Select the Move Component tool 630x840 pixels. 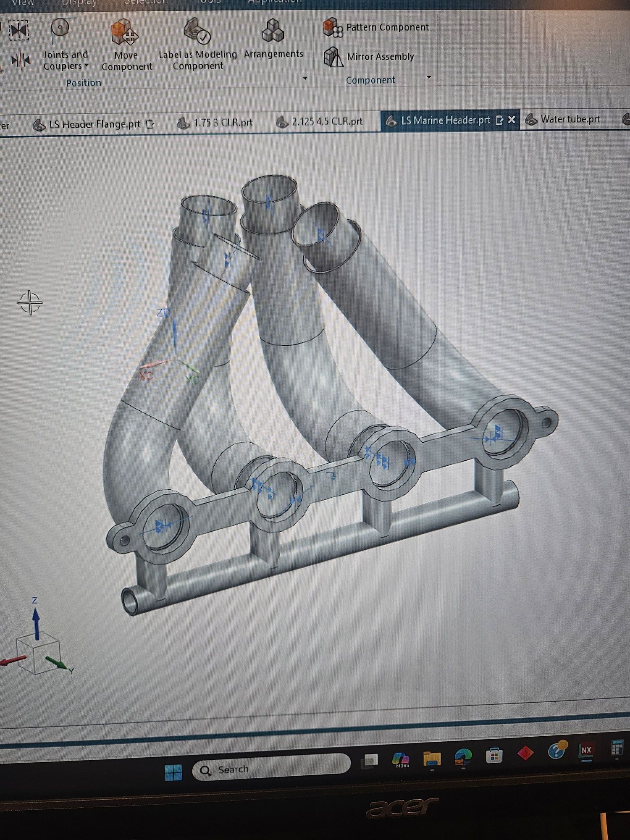[126, 45]
